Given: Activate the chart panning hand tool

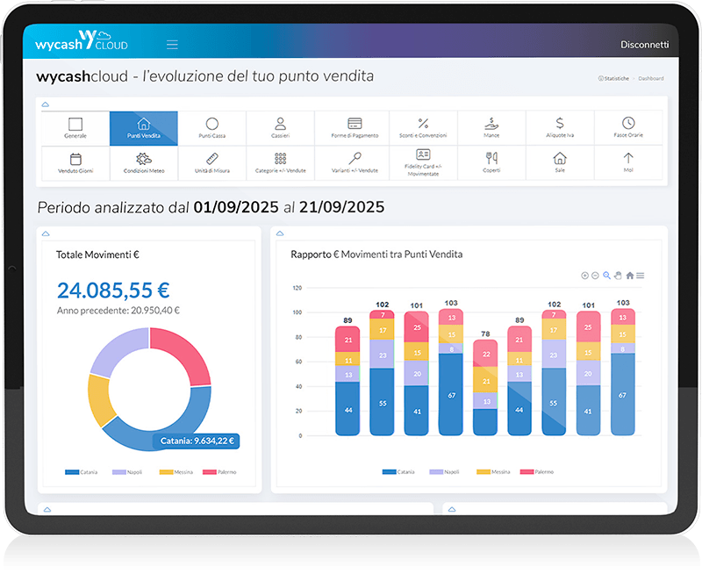Looking at the screenshot, I should (x=619, y=276).
